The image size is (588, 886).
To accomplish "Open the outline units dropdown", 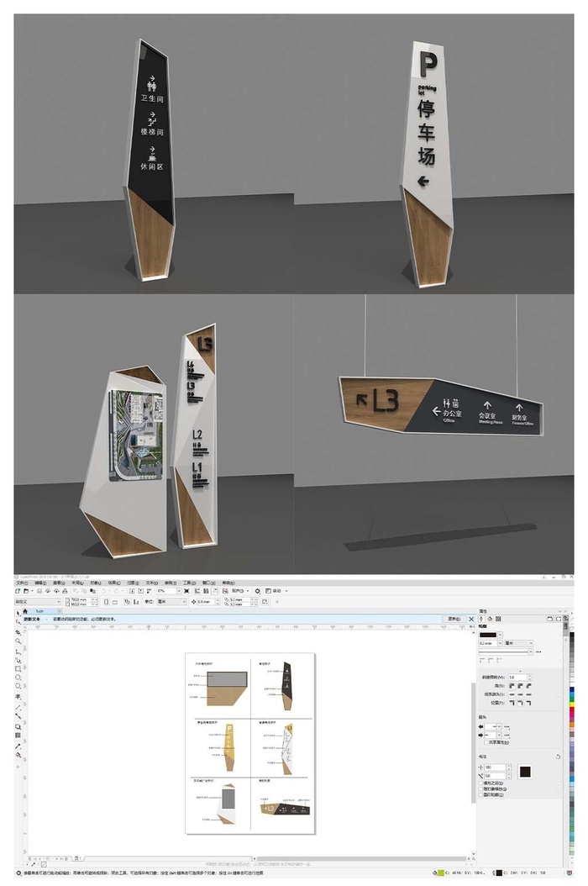I will tap(530, 643).
